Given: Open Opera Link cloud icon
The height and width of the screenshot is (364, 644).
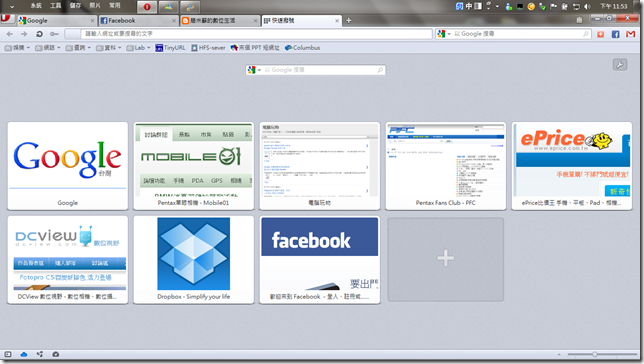Looking at the screenshot, I should (24, 354).
